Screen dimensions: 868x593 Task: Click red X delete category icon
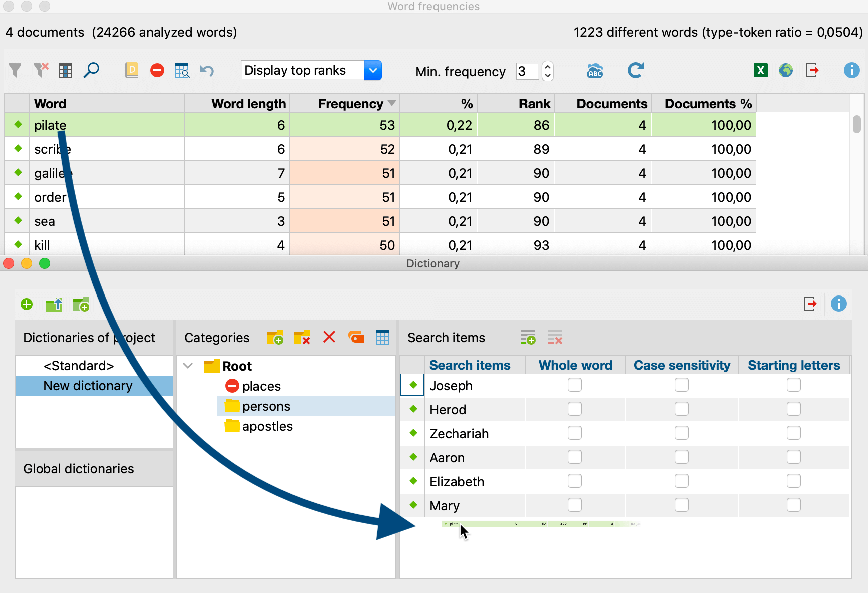(329, 337)
